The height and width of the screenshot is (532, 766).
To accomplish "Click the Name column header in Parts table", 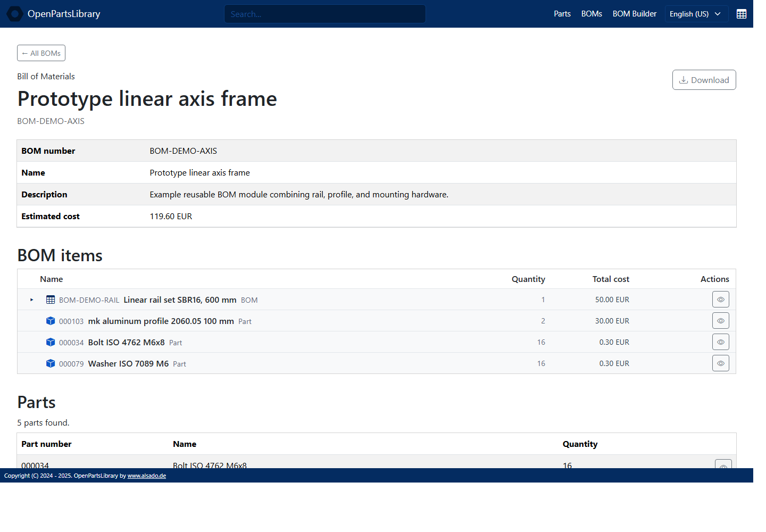I will pos(185,444).
